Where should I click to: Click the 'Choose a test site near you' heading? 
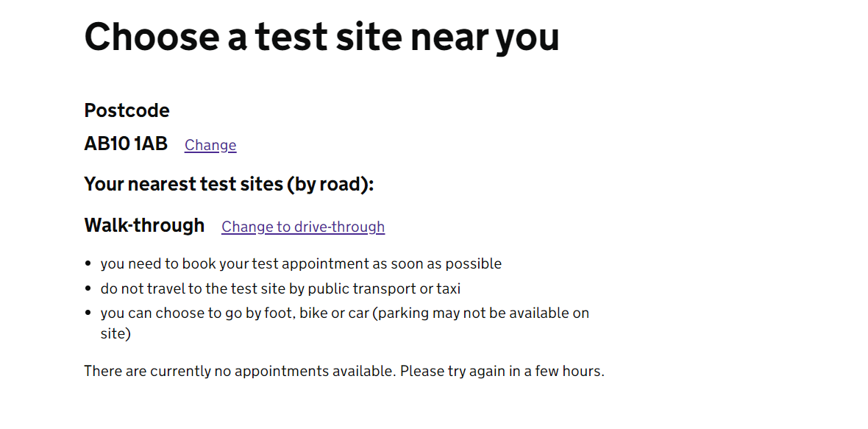click(x=321, y=37)
